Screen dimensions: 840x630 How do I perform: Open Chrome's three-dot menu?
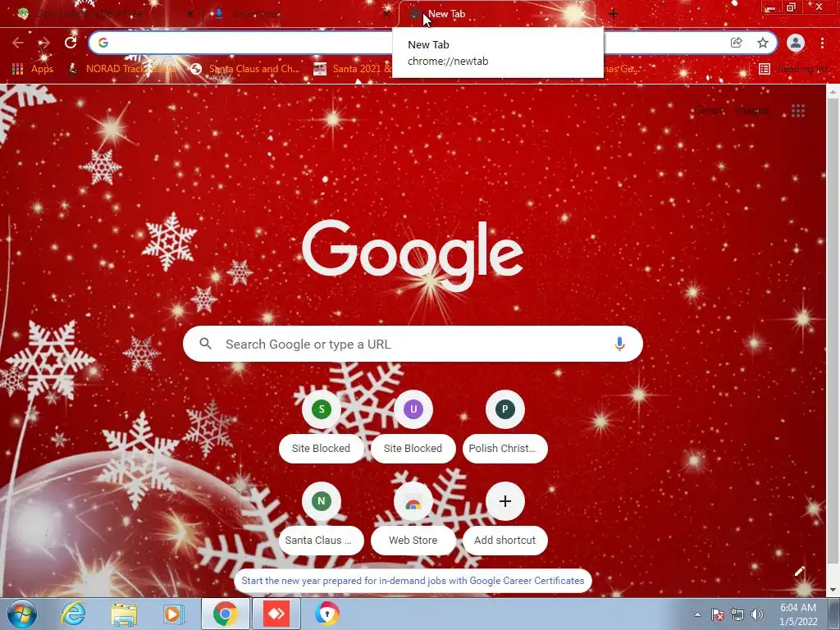point(822,43)
